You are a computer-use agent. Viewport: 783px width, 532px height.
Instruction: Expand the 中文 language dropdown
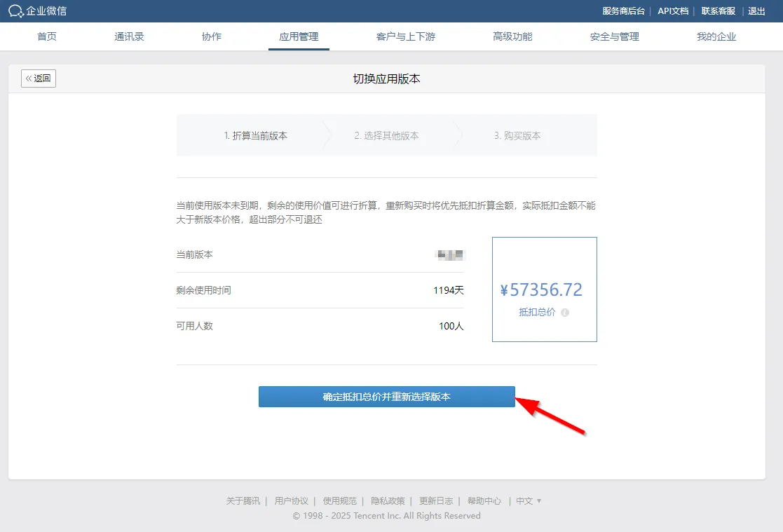click(529, 501)
